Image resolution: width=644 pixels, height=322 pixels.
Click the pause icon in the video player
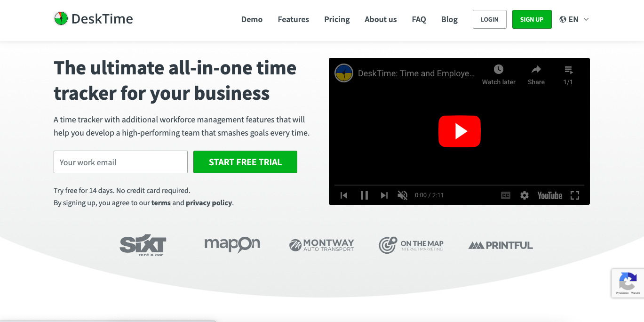tap(364, 195)
